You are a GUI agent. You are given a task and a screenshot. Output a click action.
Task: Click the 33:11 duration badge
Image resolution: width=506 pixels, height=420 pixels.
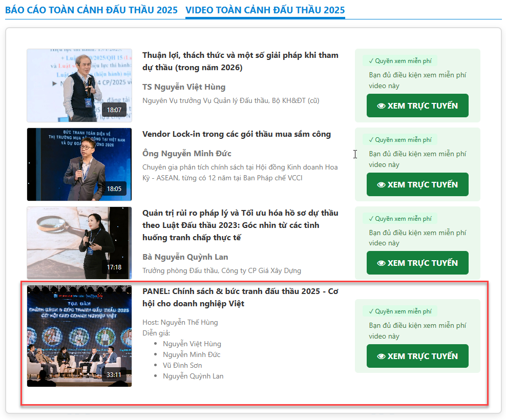click(114, 375)
